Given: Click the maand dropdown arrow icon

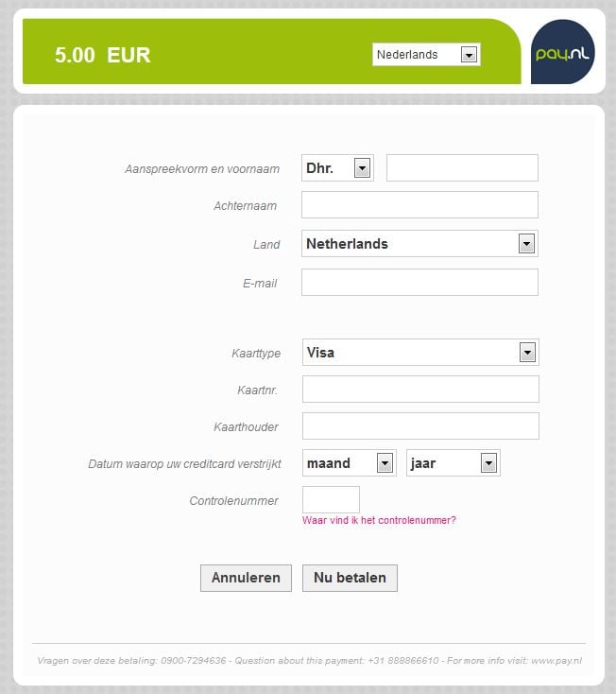Looking at the screenshot, I should tap(385, 463).
